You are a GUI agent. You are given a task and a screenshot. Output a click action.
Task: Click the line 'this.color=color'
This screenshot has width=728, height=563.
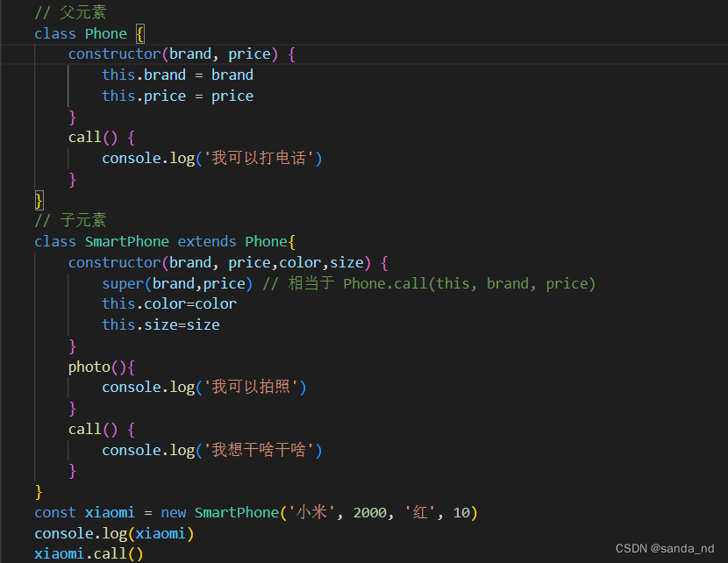pyautogui.click(x=169, y=304)
